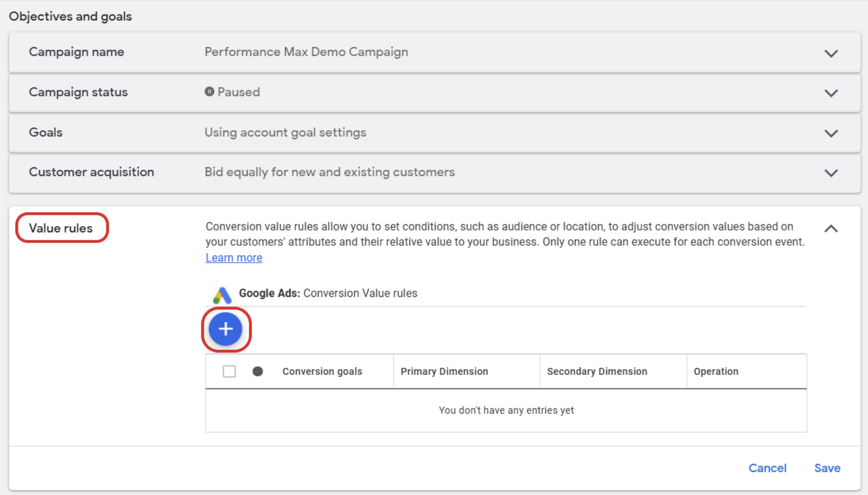868x495 pixels.
Task: Click the Primary Dimension column header
Action: pyautogui.click(x=444, y=371)
